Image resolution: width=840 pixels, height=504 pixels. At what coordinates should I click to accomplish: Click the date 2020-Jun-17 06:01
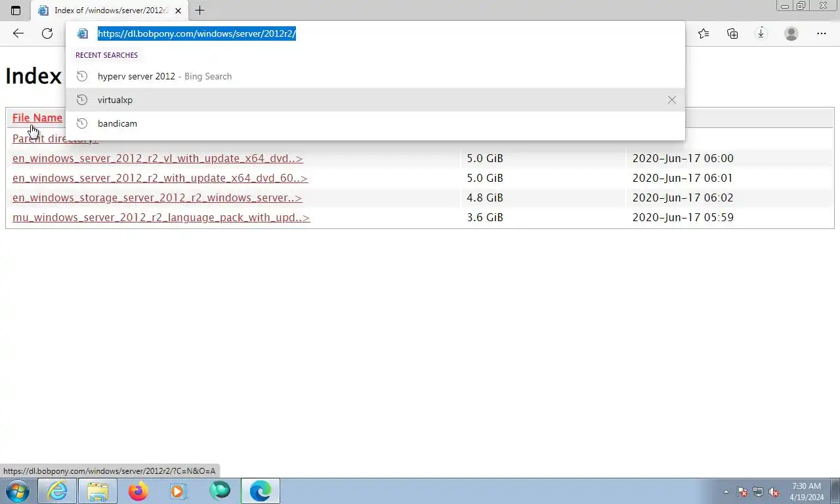[x=682, y=178]
